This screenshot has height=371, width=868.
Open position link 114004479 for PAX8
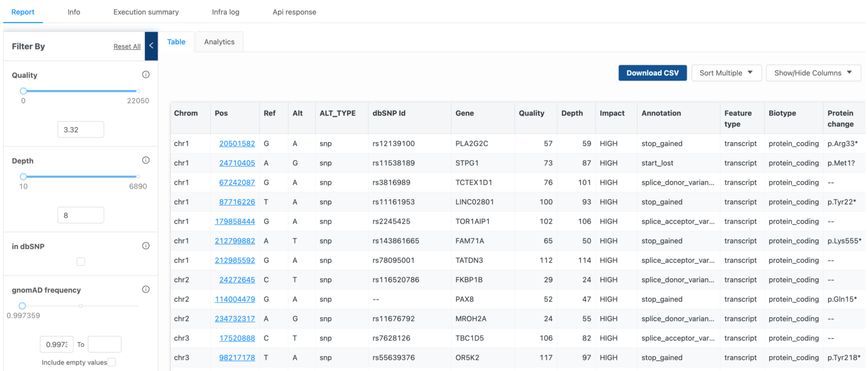coord(235,299)
